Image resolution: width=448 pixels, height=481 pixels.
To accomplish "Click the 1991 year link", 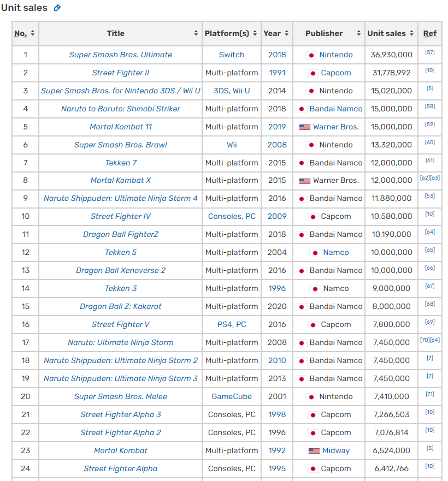I will 277,73.
